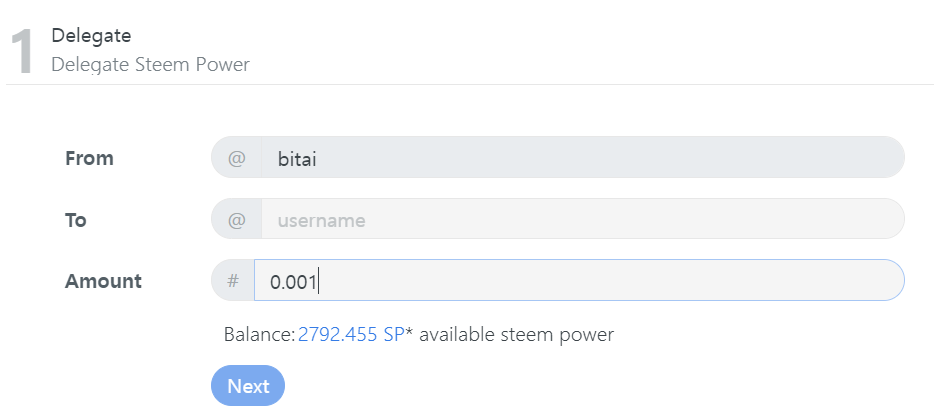Select the 2792.455 SP balance link
The image size is (934, 420).
tap(350, 334)
